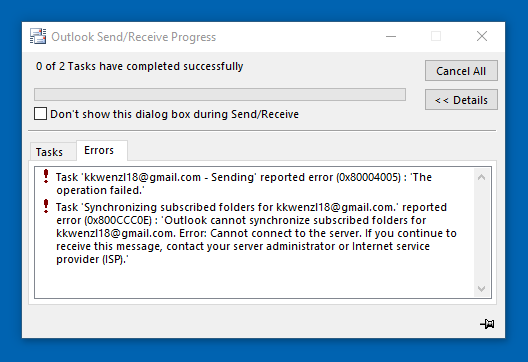Click the 'Don't show this dialog box during Send/Receive' label

point(174,114)
